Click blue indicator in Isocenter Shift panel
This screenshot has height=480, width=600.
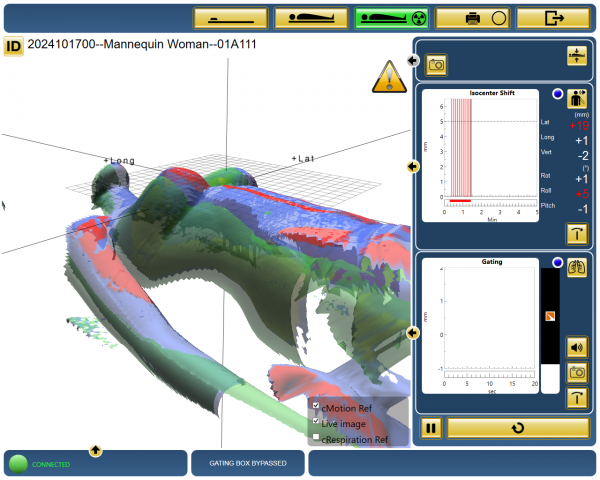point(558,94)
